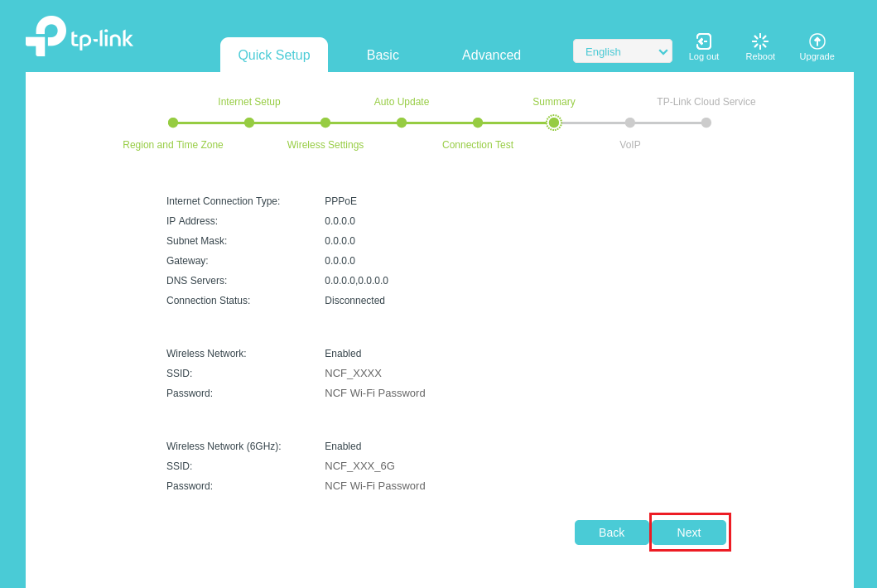Click the Upgrade icon
The width and height of the screenshot is (877, 588).
(x=817, y=41)
